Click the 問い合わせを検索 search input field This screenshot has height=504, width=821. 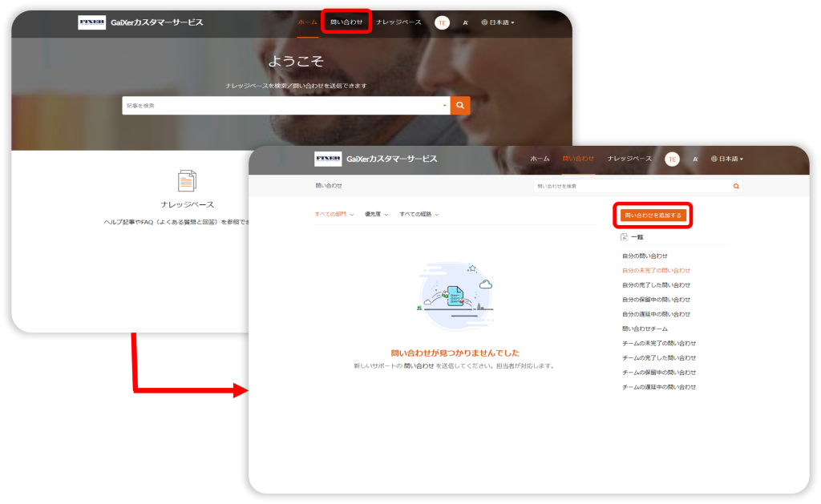(x=632, y=186)
